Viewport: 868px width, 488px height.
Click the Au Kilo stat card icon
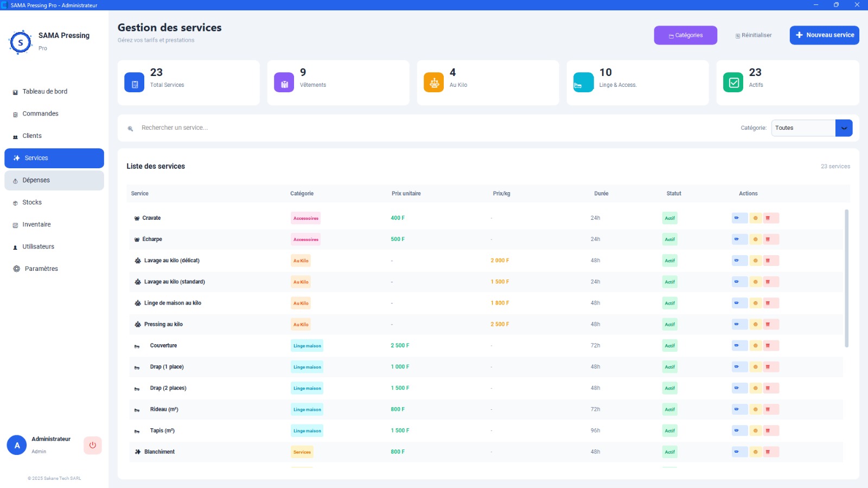pos(433,83)
